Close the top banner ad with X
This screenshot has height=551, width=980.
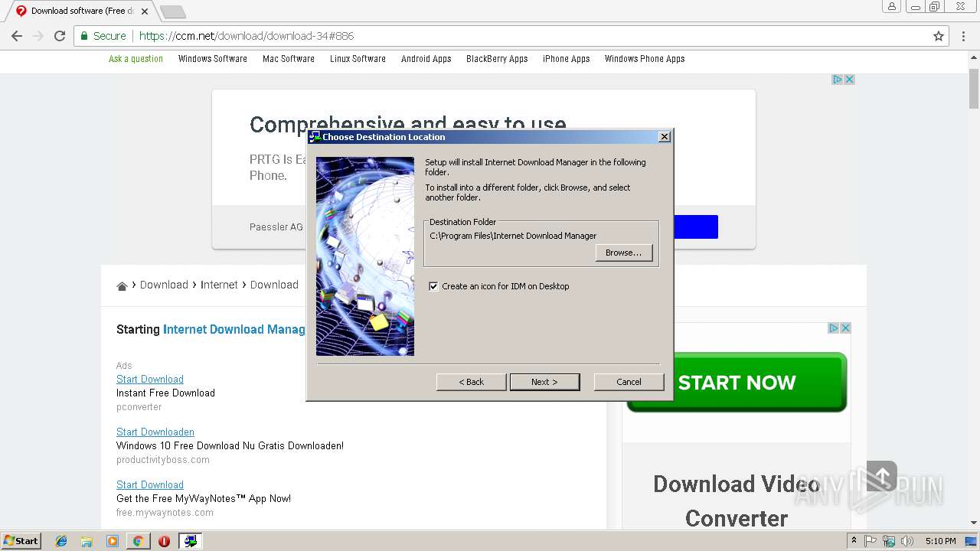point(849,80)
